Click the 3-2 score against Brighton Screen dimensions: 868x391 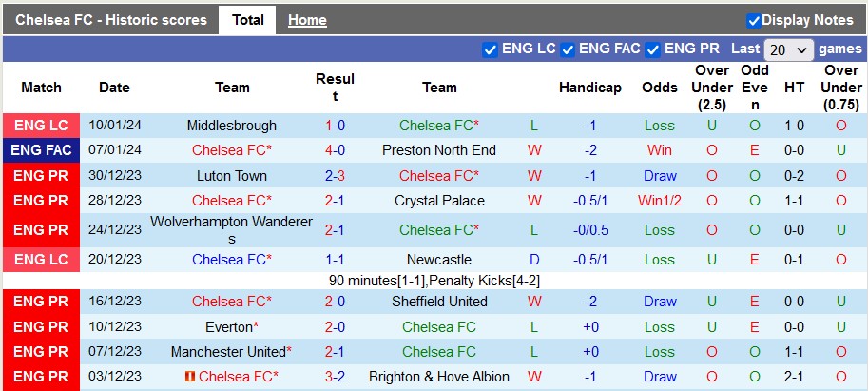[x=335, y=377]
